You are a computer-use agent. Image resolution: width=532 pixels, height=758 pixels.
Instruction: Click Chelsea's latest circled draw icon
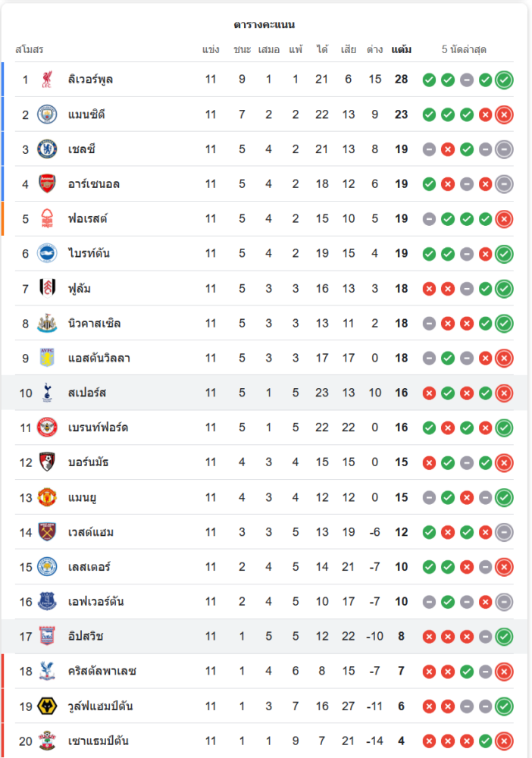[504, 149]
